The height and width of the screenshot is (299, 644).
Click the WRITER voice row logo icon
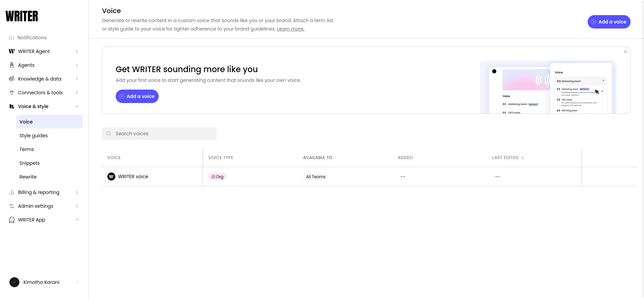(x=111, y=177)
